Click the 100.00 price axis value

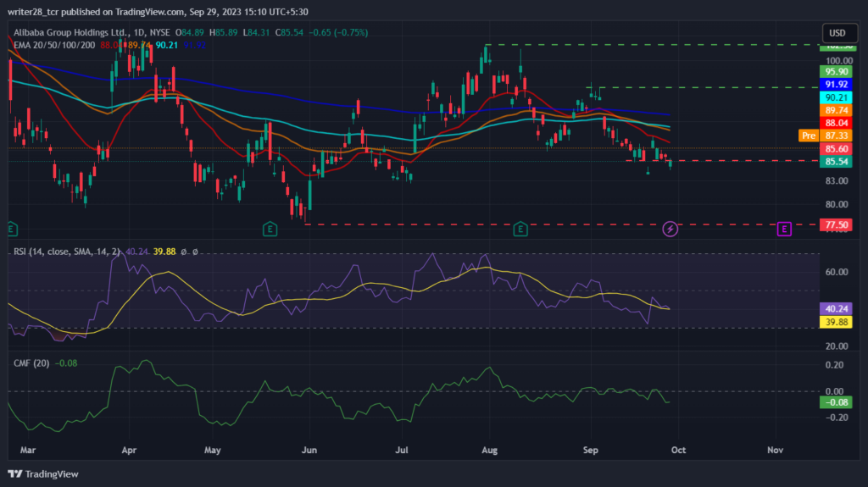(x=838, y=61)
